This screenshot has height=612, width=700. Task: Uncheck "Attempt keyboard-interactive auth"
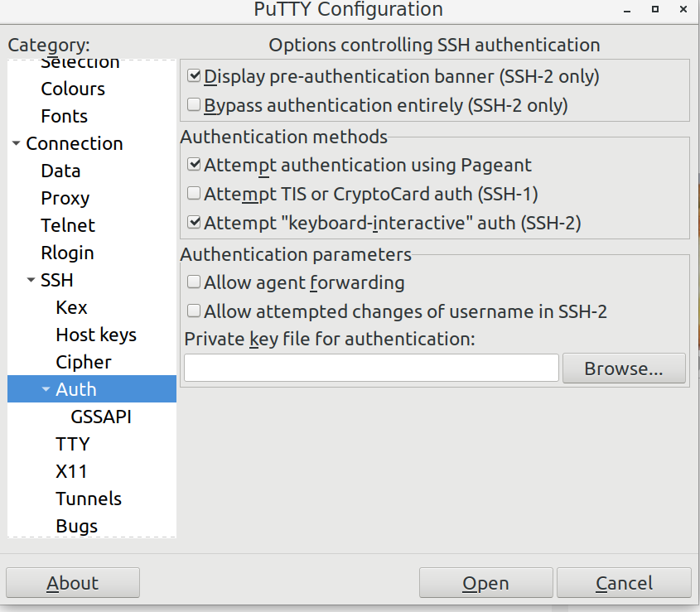(192, 222)
